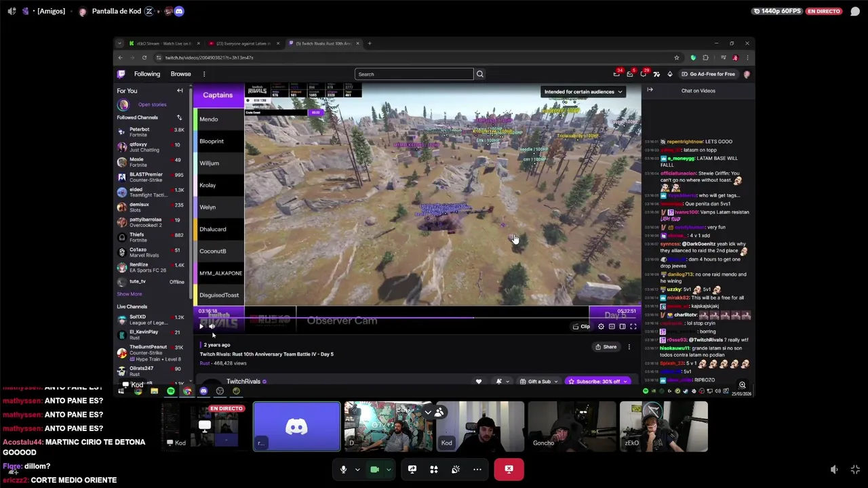The height and width of the screenshot is (488, 868).
Task: Mute the Twitch video volume
Action: (x=212, y=327)
